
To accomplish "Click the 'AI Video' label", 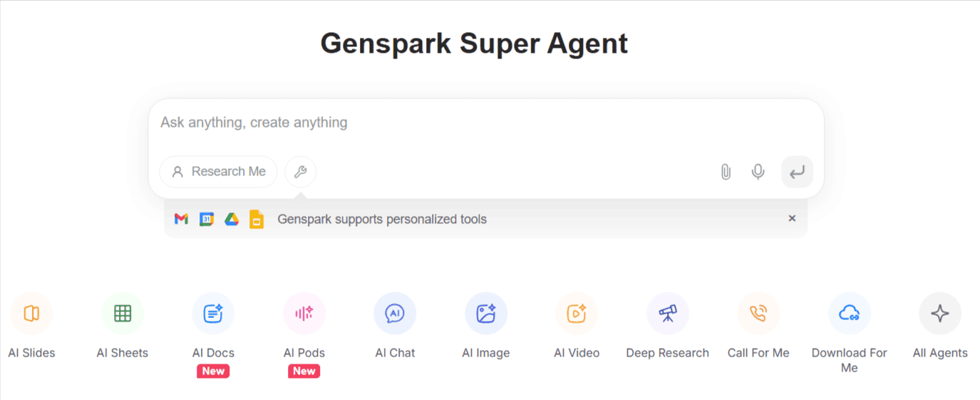I will click(x=577, y=353).
